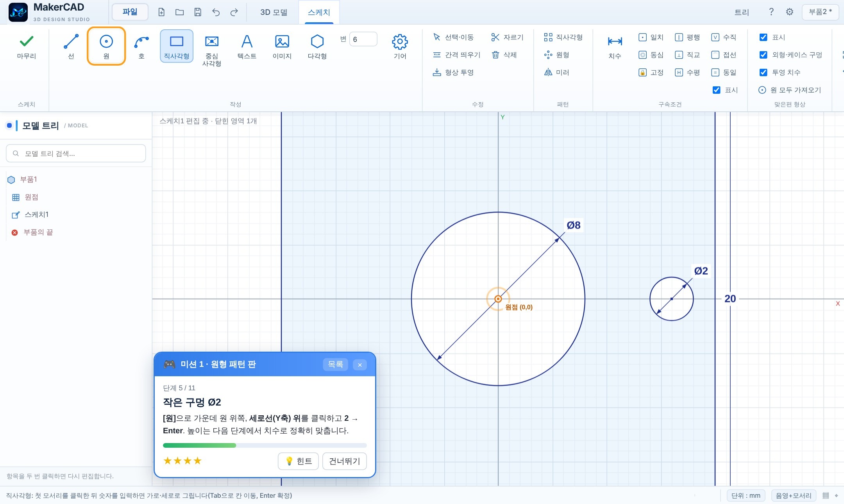Image resolution: width=844 pixels, height=504 pixels.
Task: Apply 고정 fix constraint
Action: (x=651, y=72)
